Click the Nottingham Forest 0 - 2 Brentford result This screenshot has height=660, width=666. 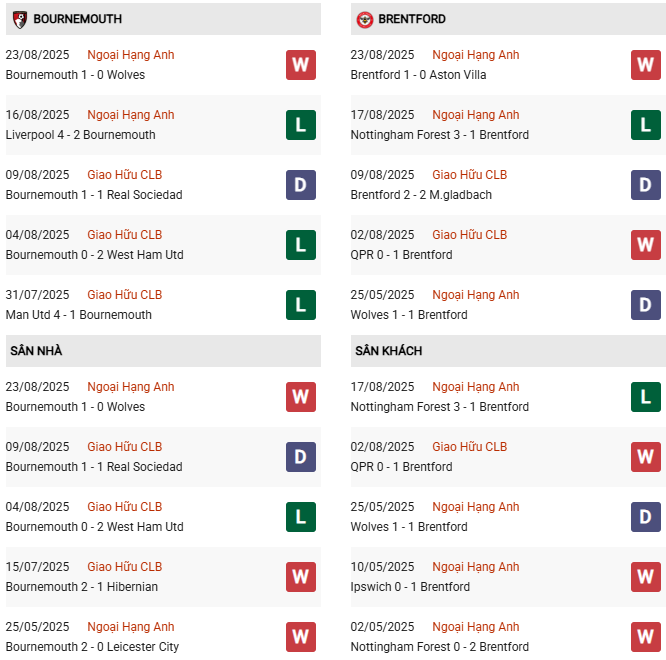(440, 647)
